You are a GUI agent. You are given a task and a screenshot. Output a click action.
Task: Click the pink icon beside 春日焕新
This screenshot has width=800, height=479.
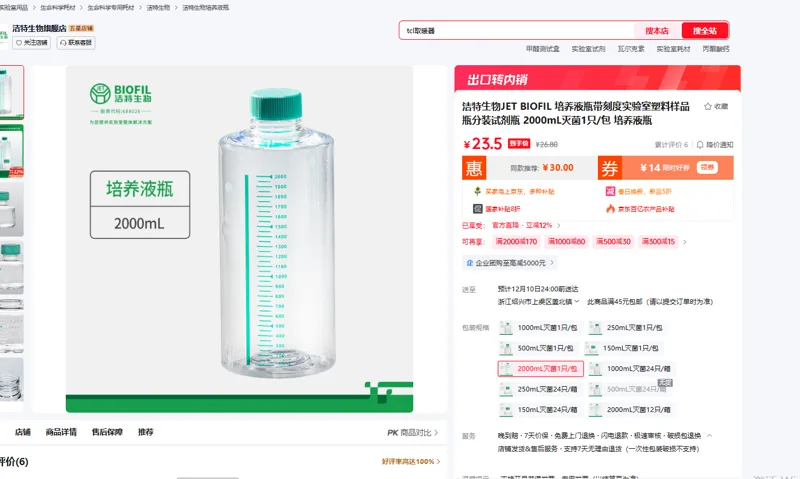pyautogui.click(x=610, y=191)
